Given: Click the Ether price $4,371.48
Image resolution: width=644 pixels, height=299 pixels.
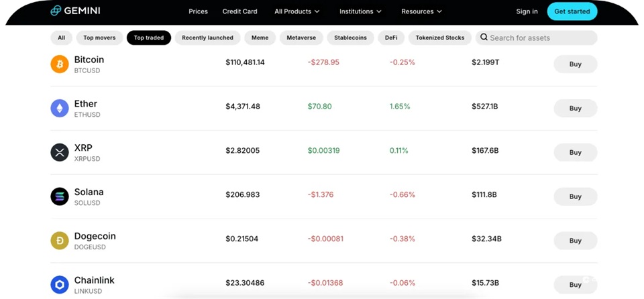Looking at the screenshot, I should tap(243, 107).
